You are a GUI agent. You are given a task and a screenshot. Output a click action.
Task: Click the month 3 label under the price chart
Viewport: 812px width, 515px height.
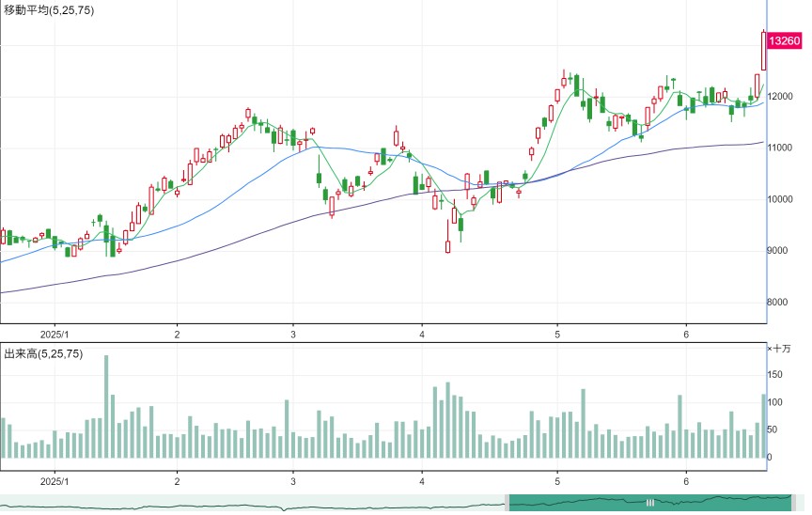coord(293,335)
